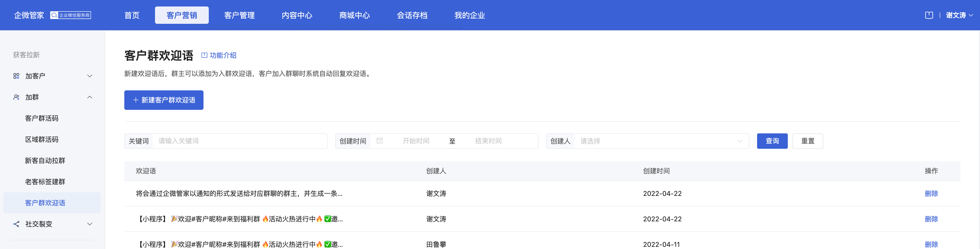Focus the 请输入关键词 input field
The image size is (980, 249).
coord(240,141)
